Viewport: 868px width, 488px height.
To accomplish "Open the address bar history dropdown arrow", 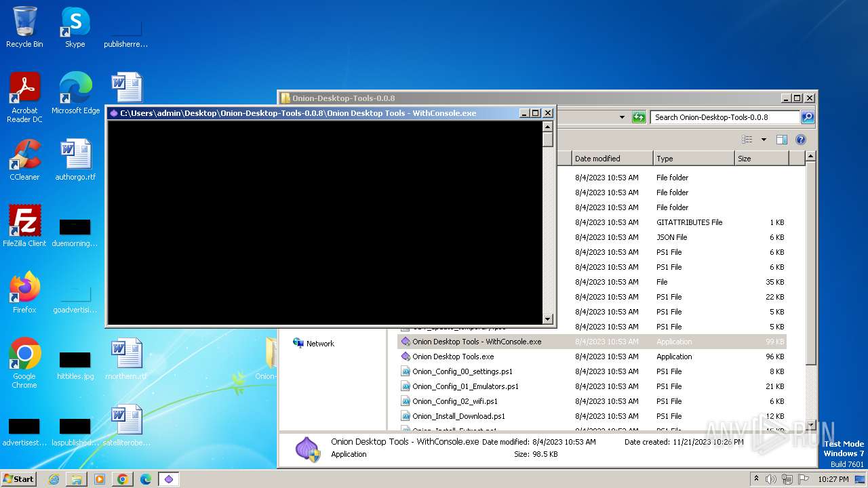I will coord(622,117).
